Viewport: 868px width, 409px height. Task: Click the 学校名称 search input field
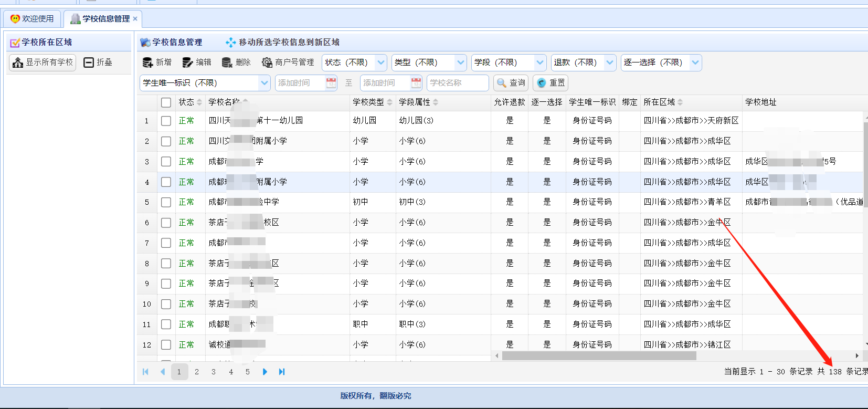coord(458,83)
